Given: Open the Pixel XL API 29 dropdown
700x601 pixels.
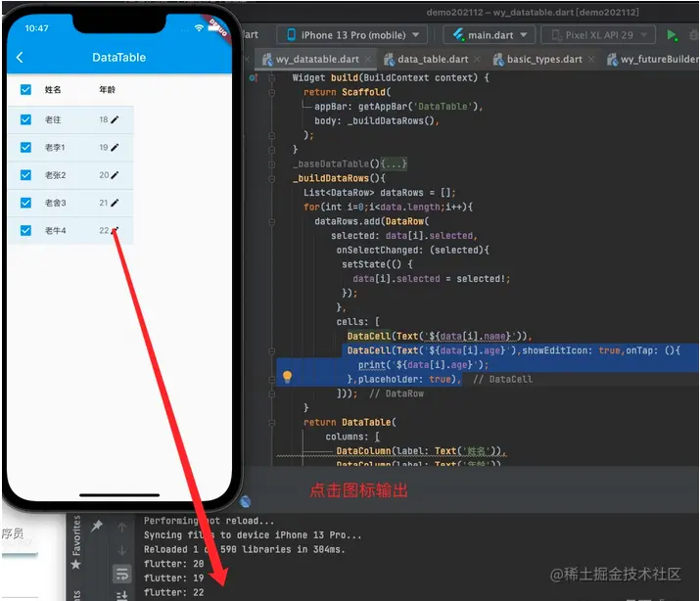Looking at the screenshot, I should click(598, 35).
